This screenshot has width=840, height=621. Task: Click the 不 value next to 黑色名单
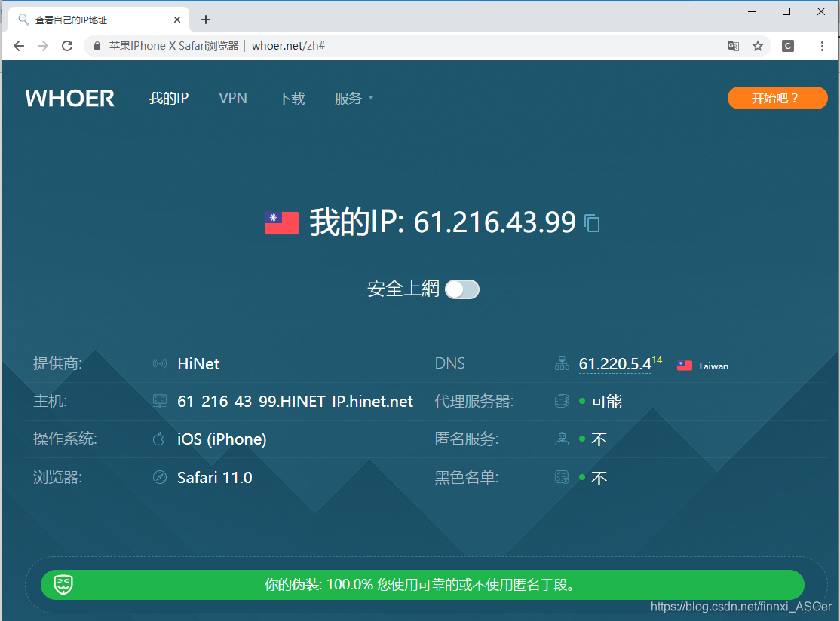tap(599, 478)
